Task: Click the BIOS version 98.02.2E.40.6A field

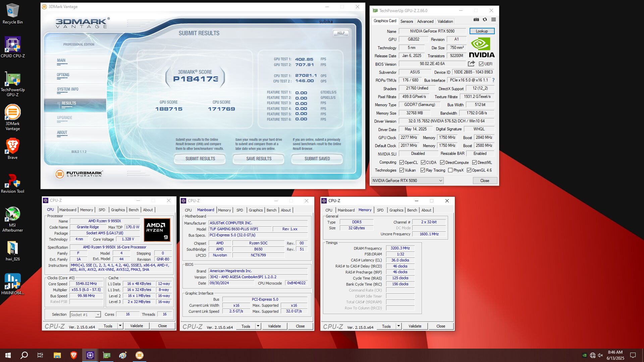Action: click(432, 64)
